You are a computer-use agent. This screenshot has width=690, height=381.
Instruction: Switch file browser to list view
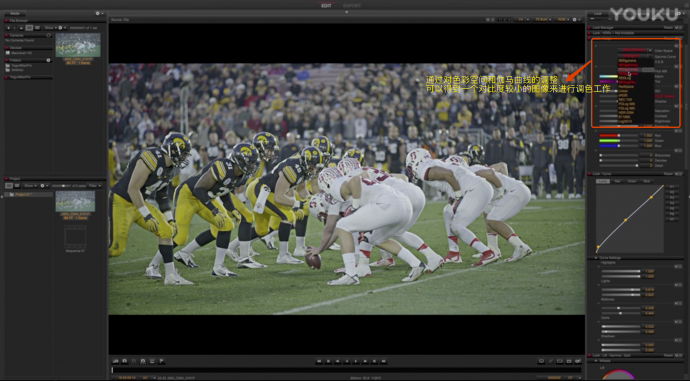coord(37,28)
